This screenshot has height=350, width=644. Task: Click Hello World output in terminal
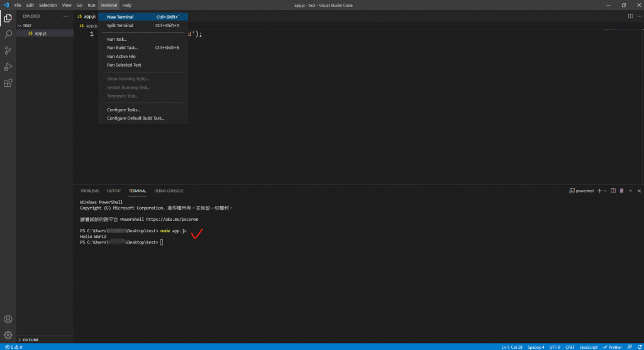(93, 237)
